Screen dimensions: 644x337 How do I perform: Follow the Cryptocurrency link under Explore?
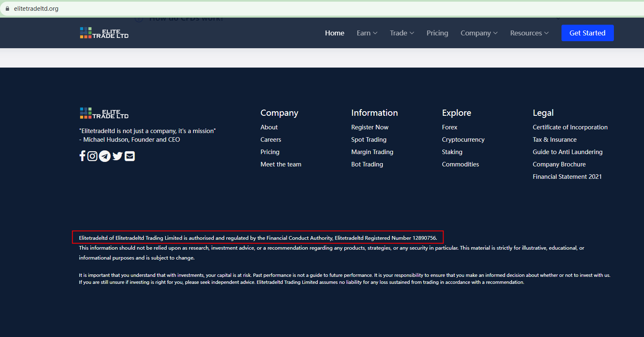463,140
